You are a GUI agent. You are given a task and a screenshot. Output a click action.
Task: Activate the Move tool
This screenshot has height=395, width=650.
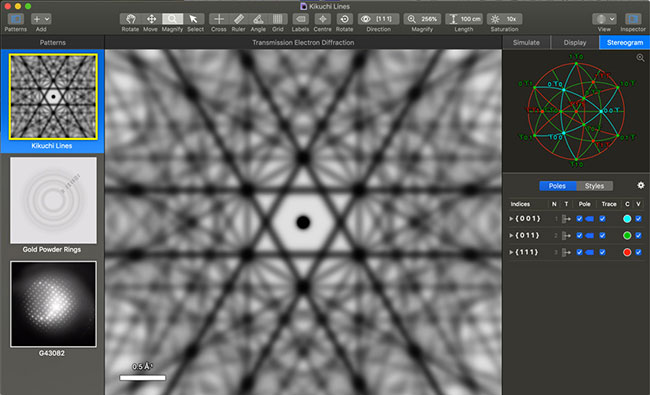pyautogui.click(x=151, y=19)
